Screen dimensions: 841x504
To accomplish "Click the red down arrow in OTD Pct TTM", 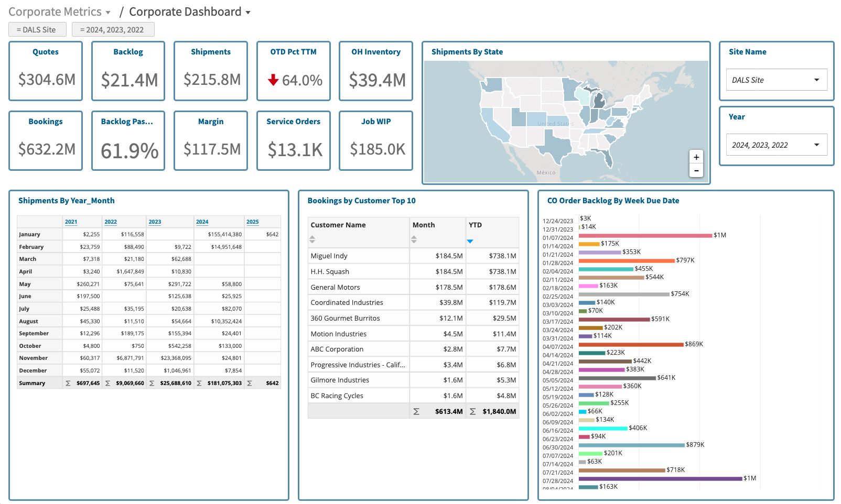I will point(273,80).
